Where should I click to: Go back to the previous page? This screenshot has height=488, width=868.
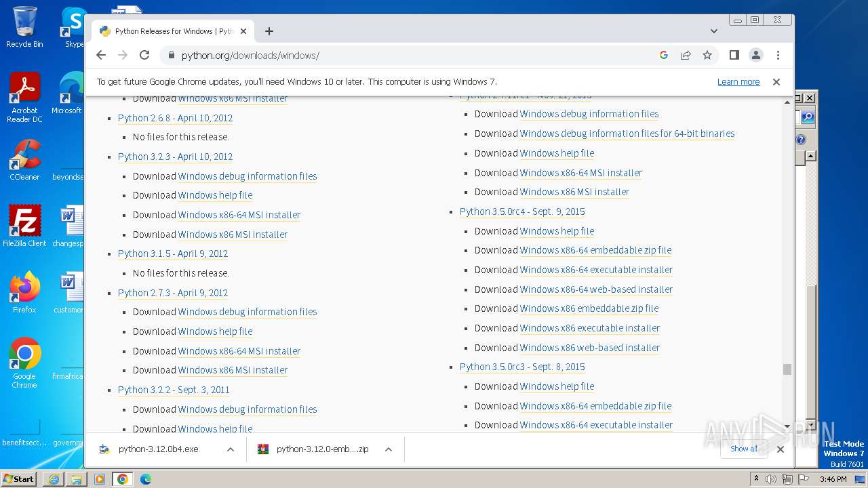coord(101,55)
